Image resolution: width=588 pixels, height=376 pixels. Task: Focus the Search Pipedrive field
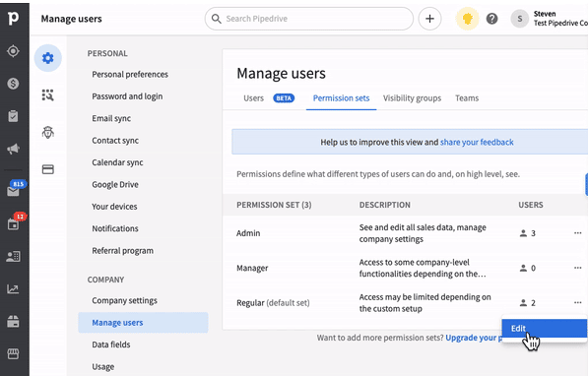tap(309, 19)
